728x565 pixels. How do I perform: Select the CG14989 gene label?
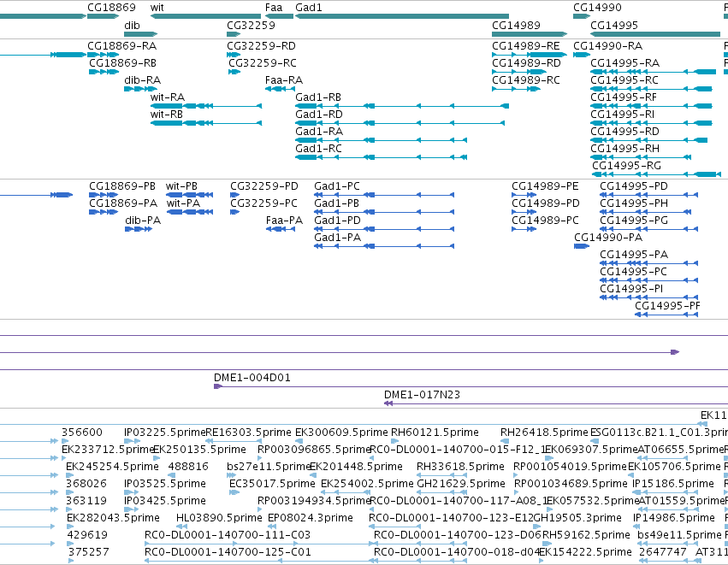[517, 25]
